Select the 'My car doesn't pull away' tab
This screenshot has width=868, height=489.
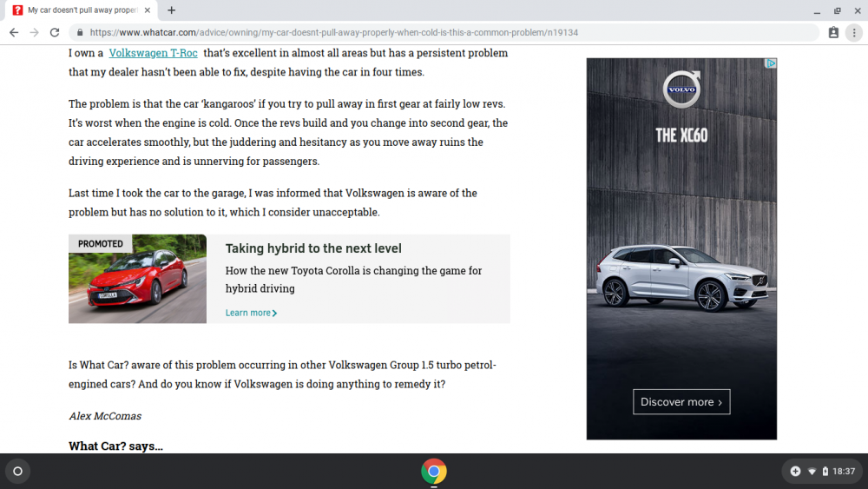pos(82,10)
